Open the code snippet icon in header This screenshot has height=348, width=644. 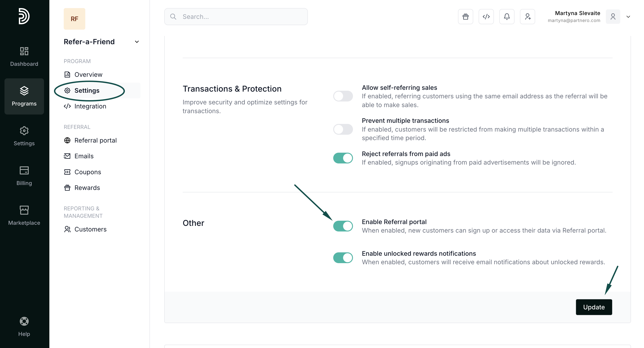coord(486,17)
